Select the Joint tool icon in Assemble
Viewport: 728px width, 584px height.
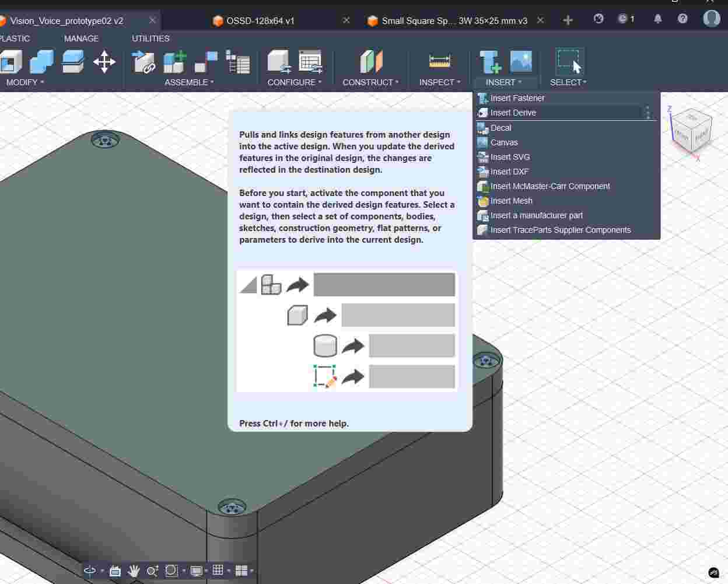[206, 61]
